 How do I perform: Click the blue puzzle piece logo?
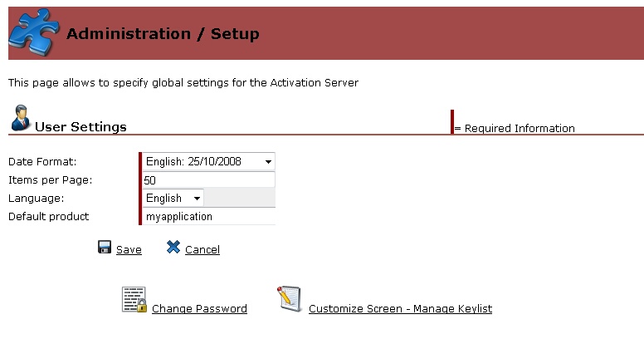pyautogui.click(x=32, y=32)
